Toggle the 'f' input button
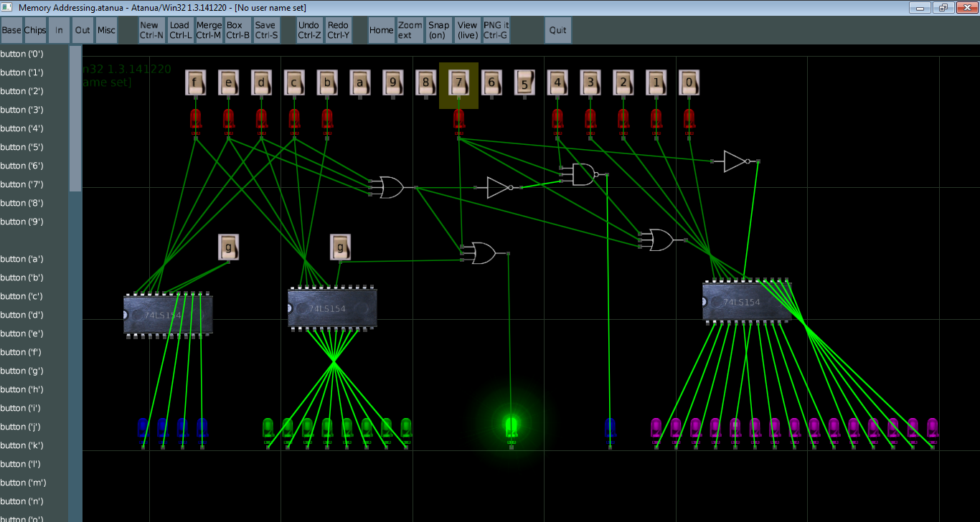 click(x=195, y=83)
